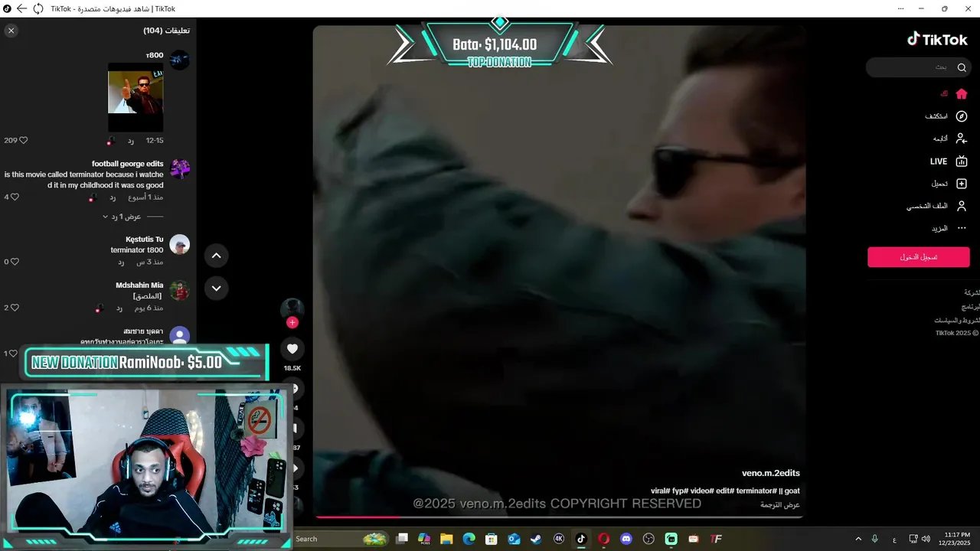This screenshot has width=980, height=551.
Task: Reply 'رد' to Kęstutis Tu comment
Action: [121, 262]
